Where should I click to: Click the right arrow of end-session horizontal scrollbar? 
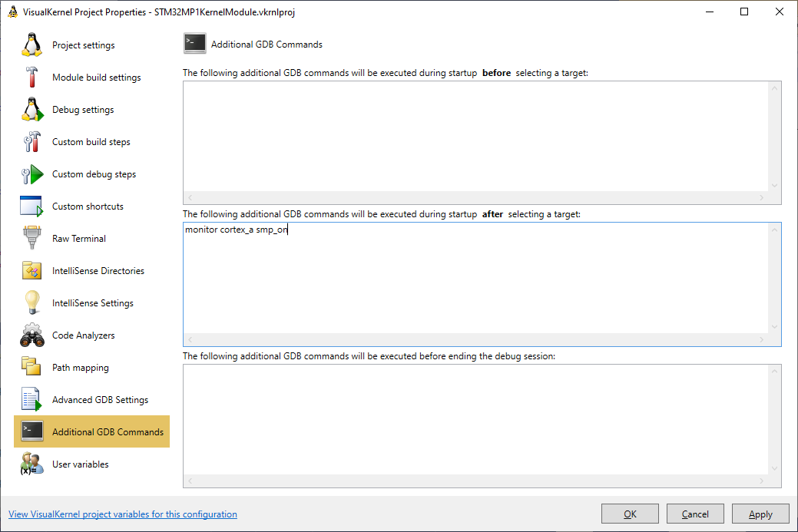click(x=761, y=481)
